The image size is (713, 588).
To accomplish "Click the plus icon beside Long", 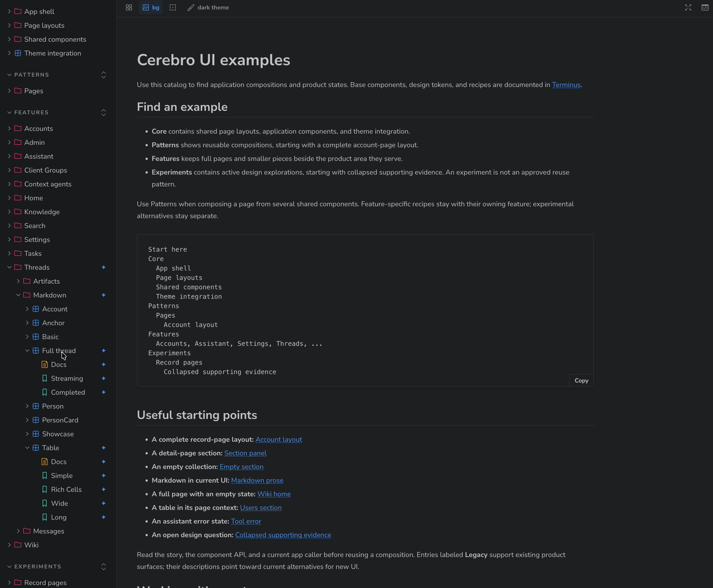I will click(x=104, y=518).
